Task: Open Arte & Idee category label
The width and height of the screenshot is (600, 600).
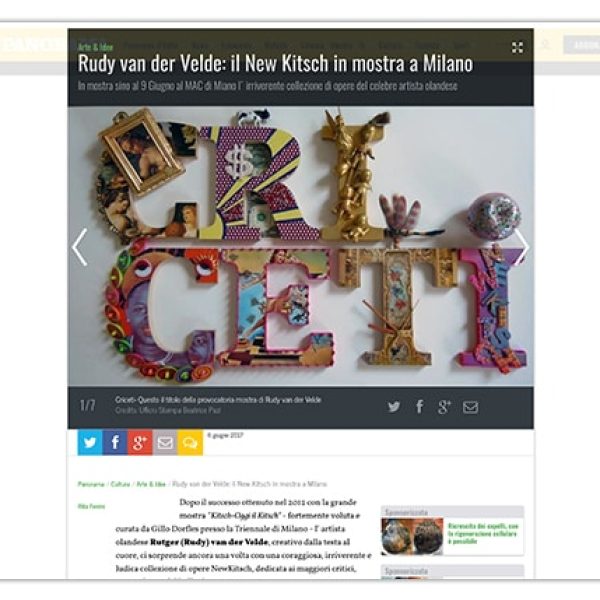Action: 96,47
